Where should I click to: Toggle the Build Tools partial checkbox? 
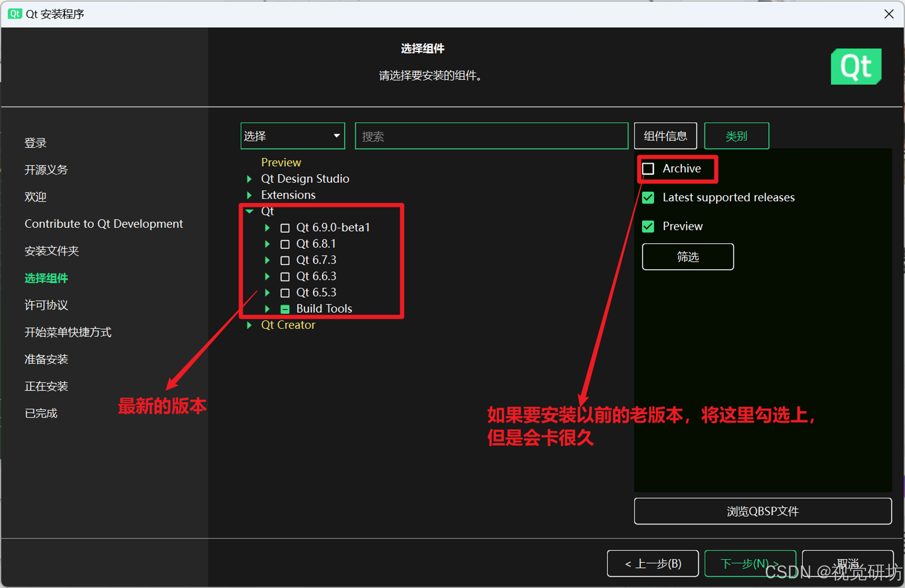click(285, 309)
